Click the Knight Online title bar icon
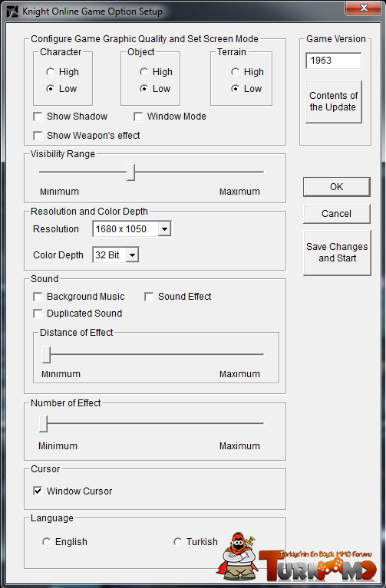 pyautogui.click(x=12, y=11)
